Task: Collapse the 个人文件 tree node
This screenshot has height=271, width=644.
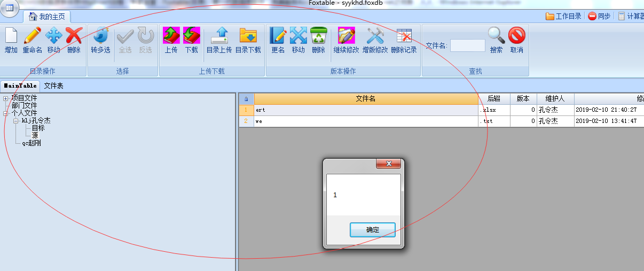Action: [x=6, y=113]
